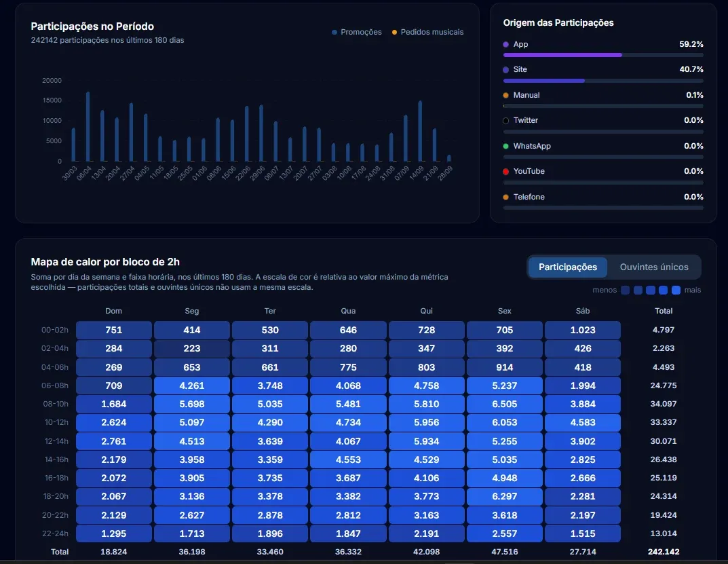Click the 59.2% value for App
Viewport: 728px width, 564px height.
coord(691,44)
